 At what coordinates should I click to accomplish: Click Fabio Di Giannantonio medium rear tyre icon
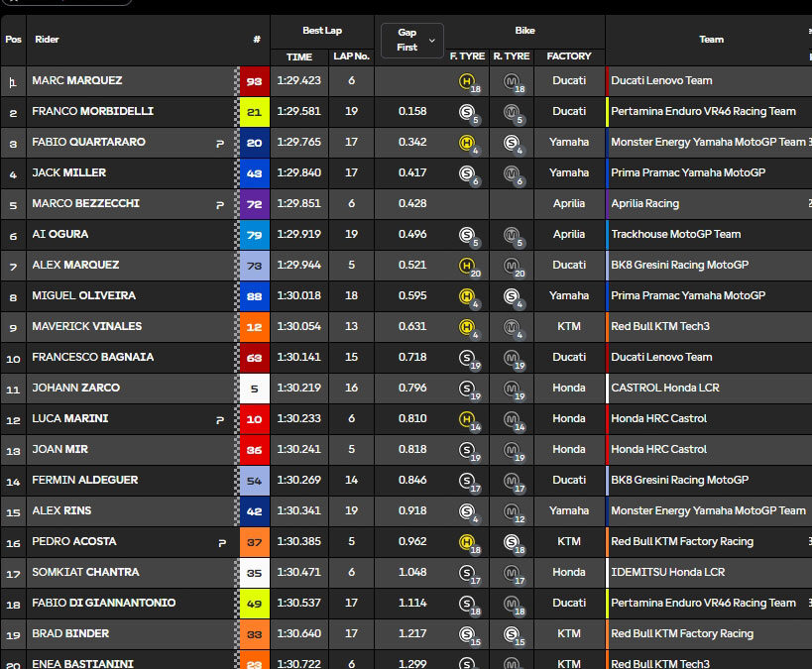click(x=512, y=604)
